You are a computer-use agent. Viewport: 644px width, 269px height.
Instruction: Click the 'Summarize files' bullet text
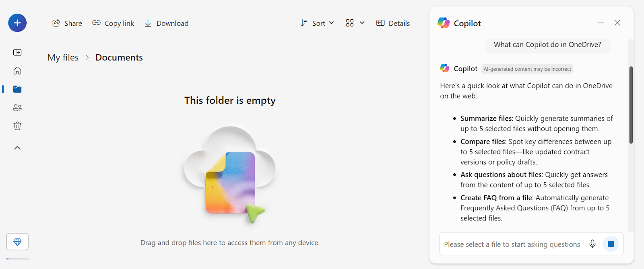(x=486, y=118)
